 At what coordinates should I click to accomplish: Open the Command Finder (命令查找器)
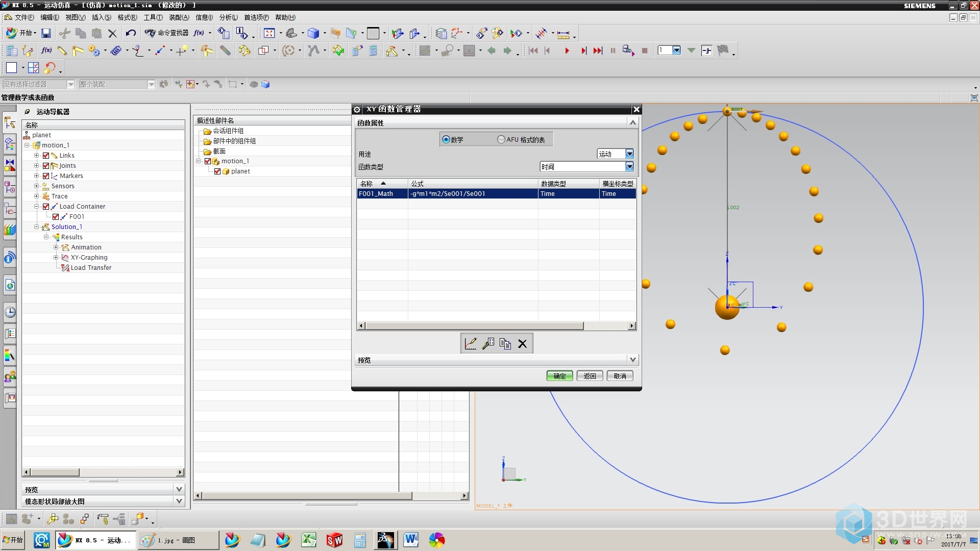[167, 33]
